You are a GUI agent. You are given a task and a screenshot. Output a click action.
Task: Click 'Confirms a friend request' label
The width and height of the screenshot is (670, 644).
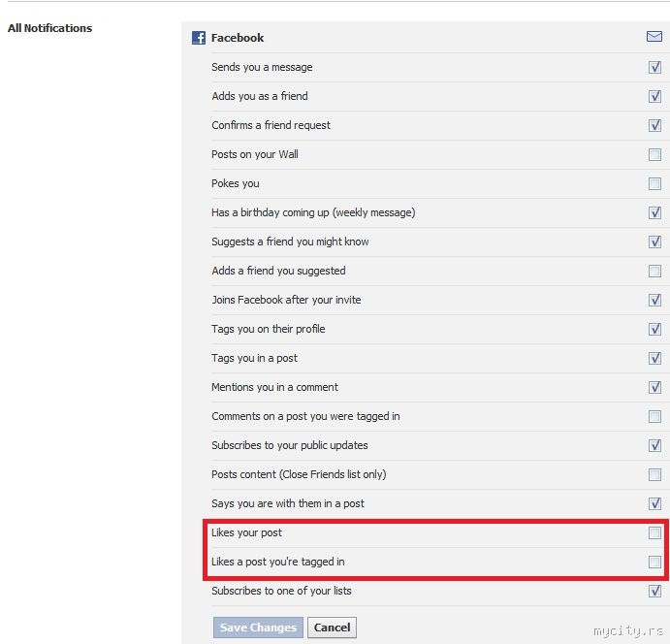(x=271, y=125)
